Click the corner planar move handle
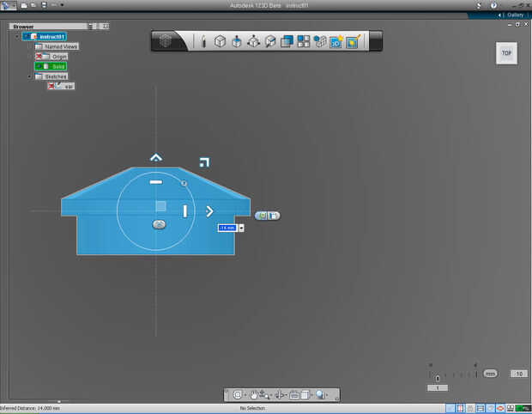Image resolution: width=532 pixels, height=414 pixels. coord(204,162)
